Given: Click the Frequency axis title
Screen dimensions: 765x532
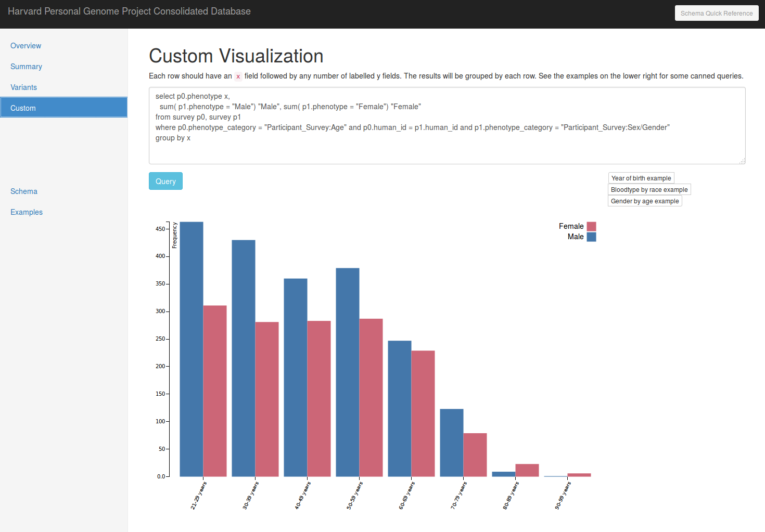Looking at the screenshot, I should [175, 236].
